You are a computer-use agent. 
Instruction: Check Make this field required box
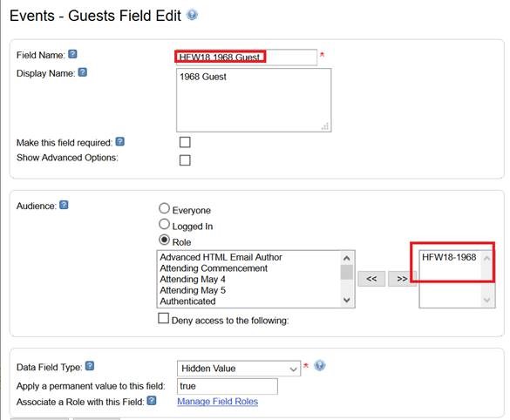(185, 142)
